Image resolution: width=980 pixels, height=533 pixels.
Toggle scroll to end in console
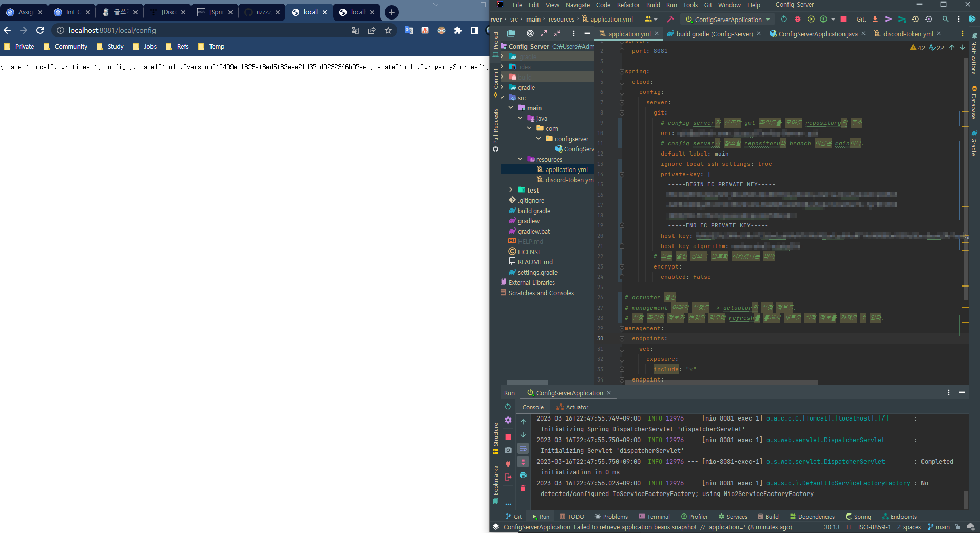(523, 462)
